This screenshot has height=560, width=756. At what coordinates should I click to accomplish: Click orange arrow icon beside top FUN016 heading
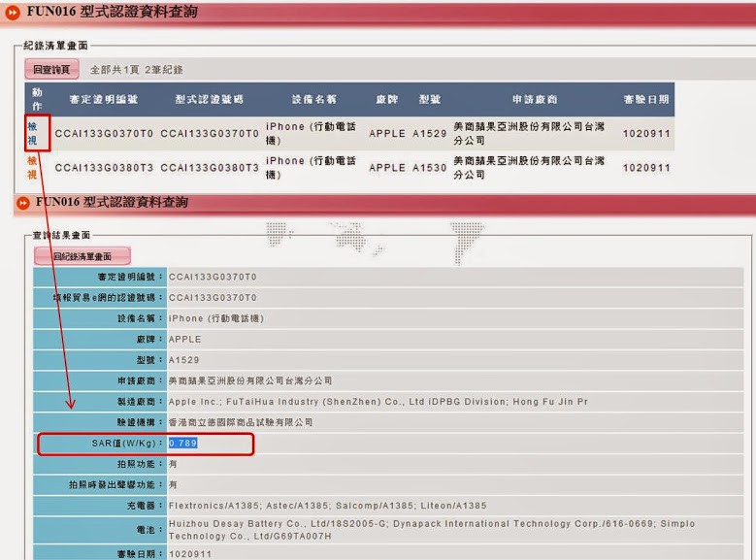(13, 13)
